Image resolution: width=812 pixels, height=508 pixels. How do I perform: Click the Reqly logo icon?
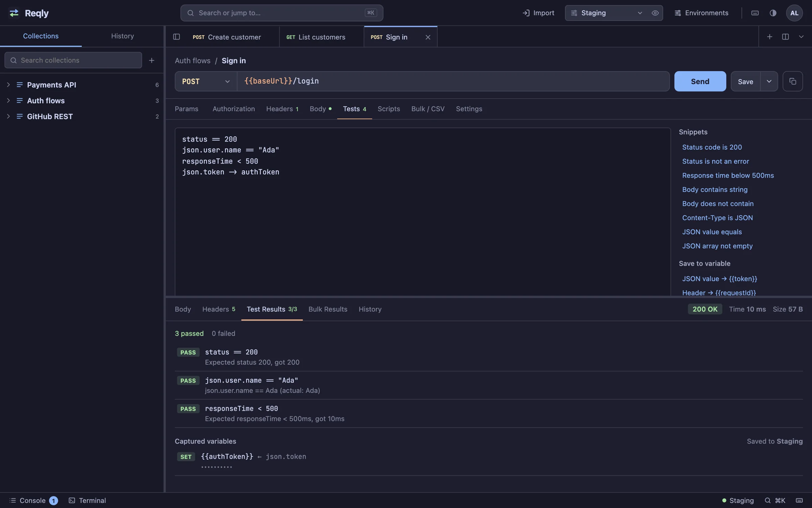coord(14,13)
